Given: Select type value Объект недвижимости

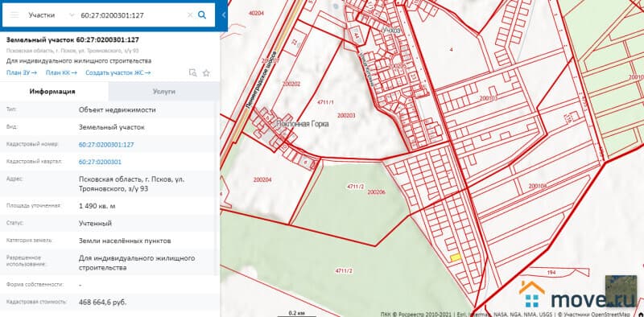Looking at the screenshot, I should (117, 109).
